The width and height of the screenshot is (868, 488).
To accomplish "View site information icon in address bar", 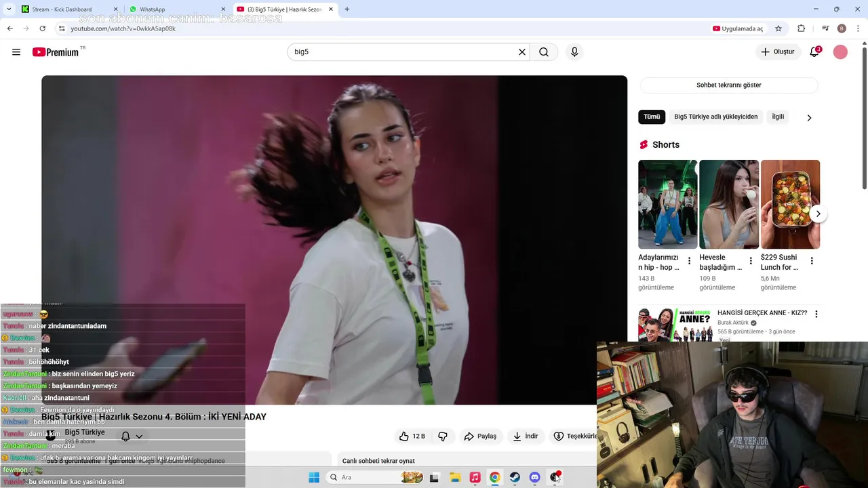I will (x=62, y=28).
